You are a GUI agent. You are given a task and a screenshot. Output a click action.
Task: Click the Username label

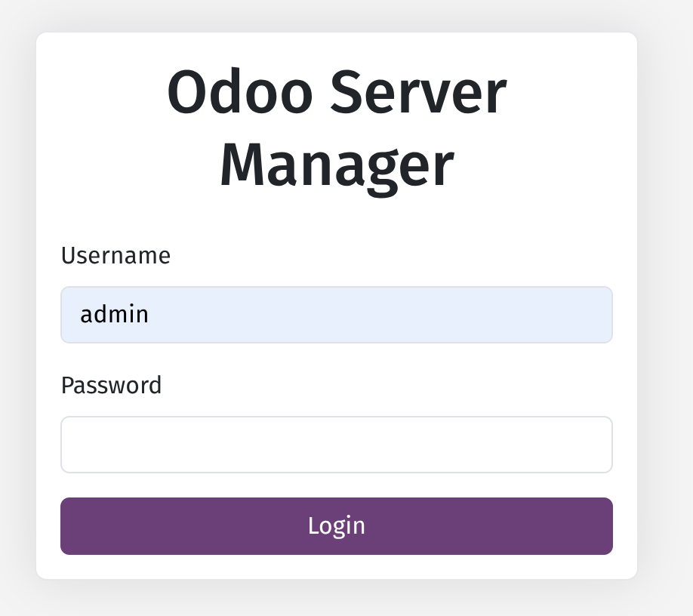tap(115, 256)
